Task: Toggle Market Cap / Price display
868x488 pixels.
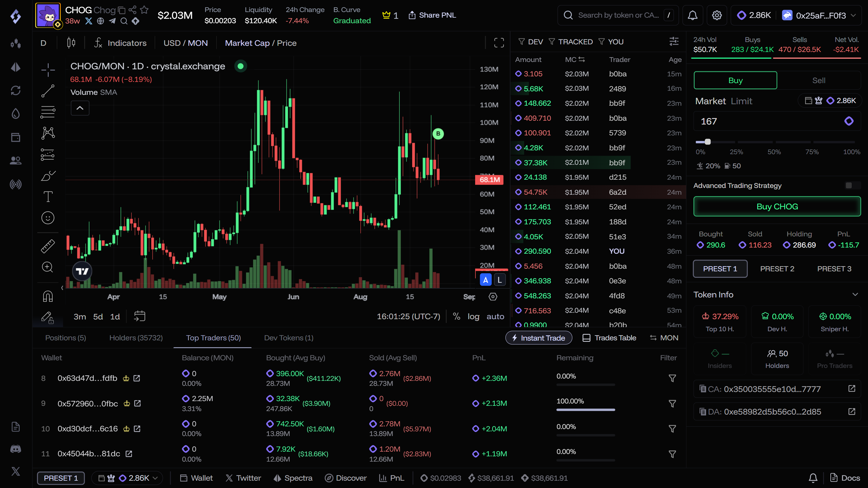Action: coord(260,43)
